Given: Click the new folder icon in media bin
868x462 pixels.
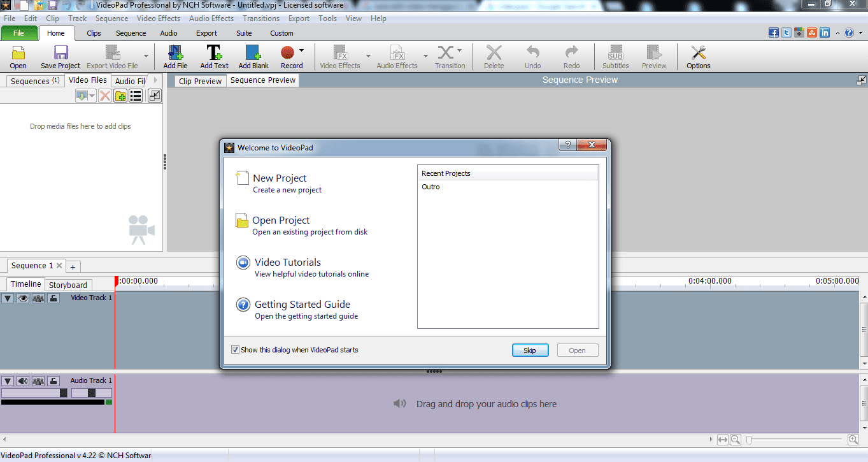Looking at the screenshot, I should coord(120,96).
